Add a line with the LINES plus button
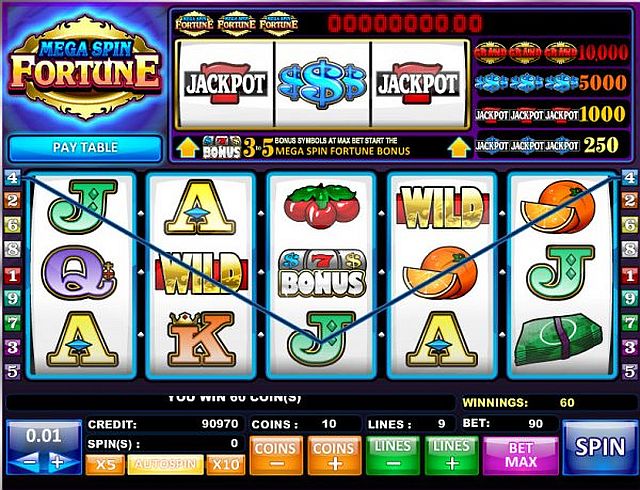The height and width of the screenshot is (490, 640). [x=452, y=455]
